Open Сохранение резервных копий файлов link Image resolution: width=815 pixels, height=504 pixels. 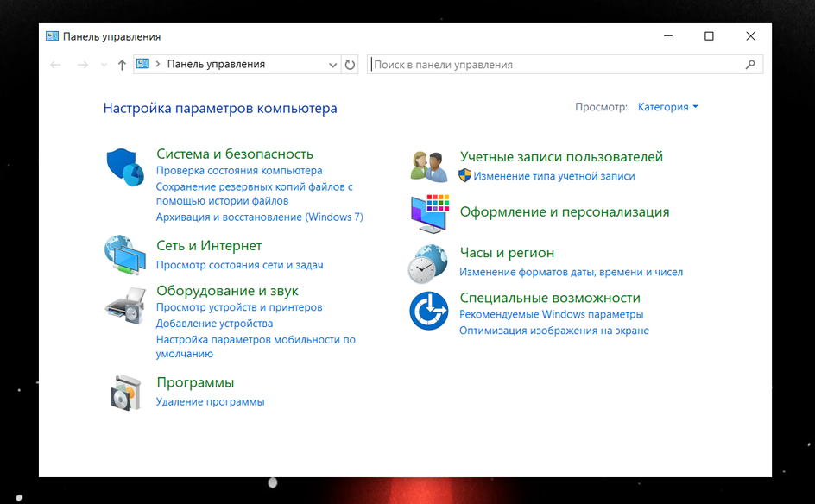click(x=255, y=193)
